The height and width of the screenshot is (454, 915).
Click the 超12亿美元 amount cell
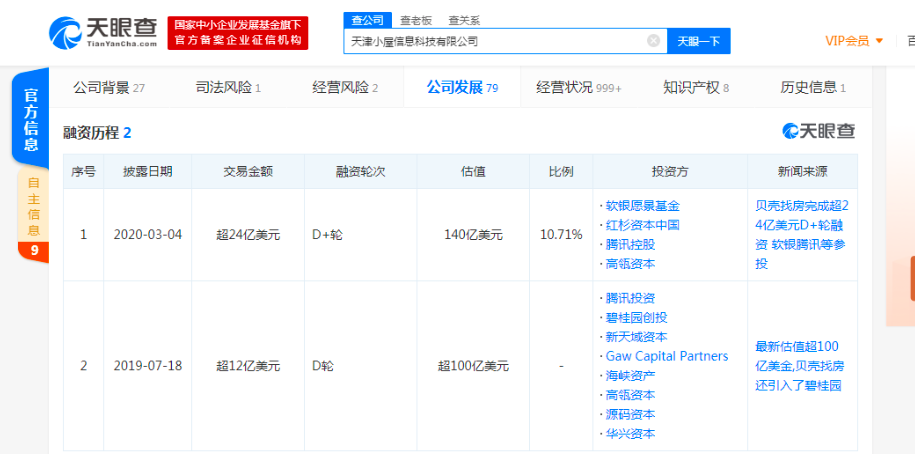tap(248, 366)
